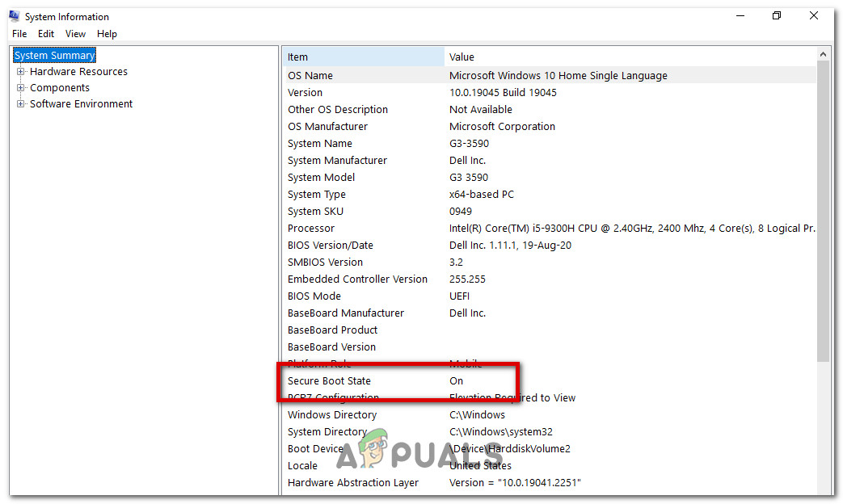Select the Hardware Resources tree item
The height and width of the screenshot is (504, 843).
[78, 71]
